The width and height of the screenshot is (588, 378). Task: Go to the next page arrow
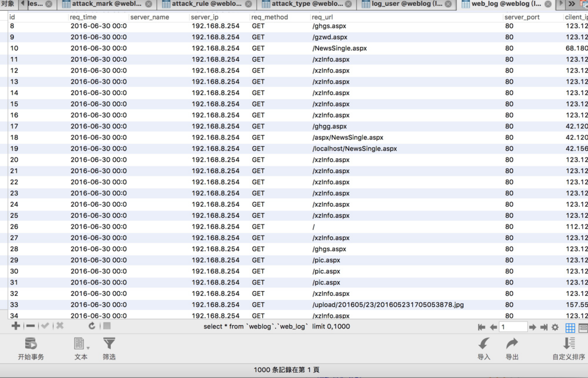point(533,327)
